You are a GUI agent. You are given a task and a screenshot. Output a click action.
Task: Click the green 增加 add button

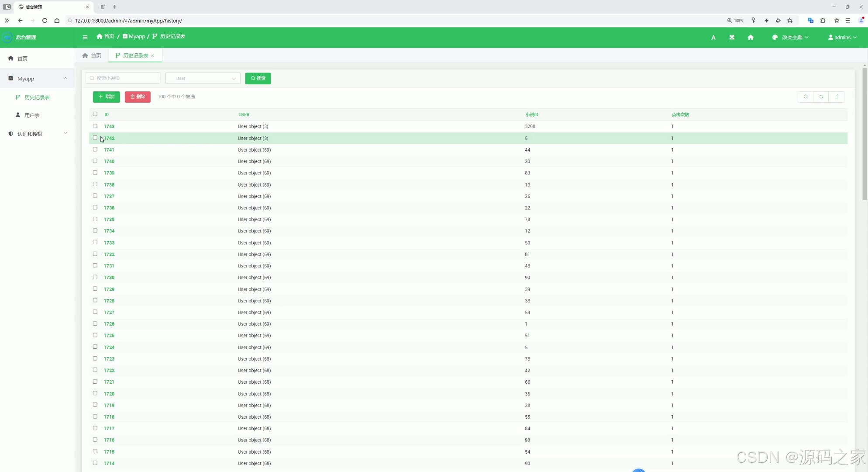coord(106,97)
